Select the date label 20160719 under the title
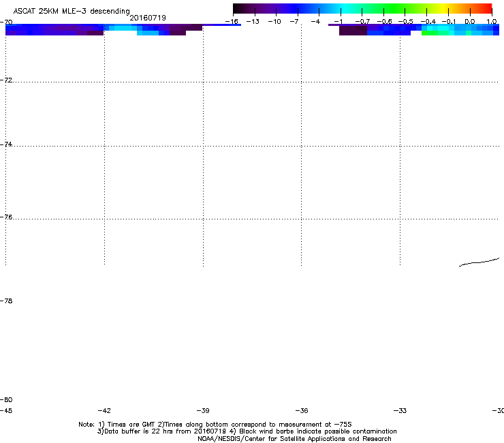Viewport: 504px width, 443px height. tap(148, 18)
